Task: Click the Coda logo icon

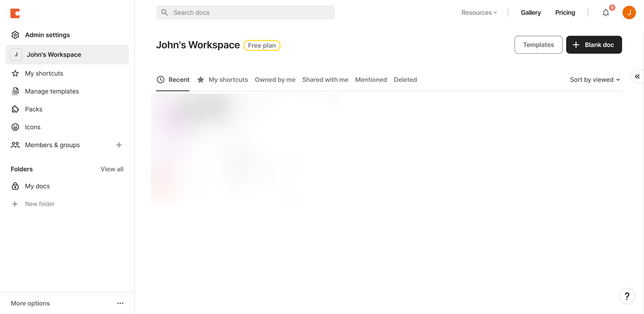Action: [15, 13]
